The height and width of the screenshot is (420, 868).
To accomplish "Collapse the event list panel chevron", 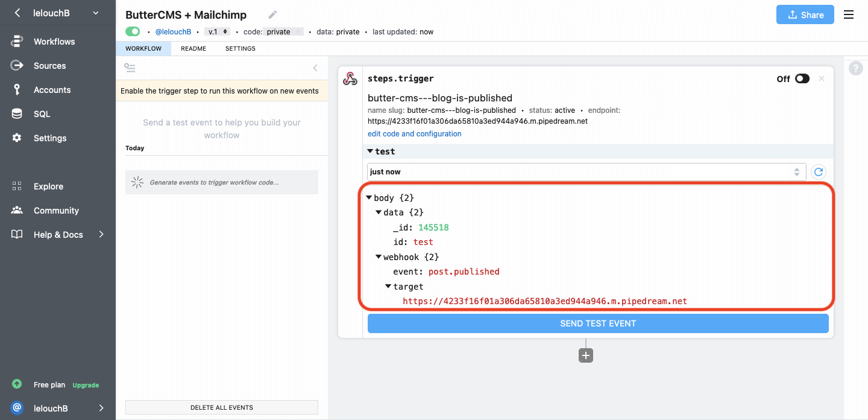I will (x=315, y=68).
